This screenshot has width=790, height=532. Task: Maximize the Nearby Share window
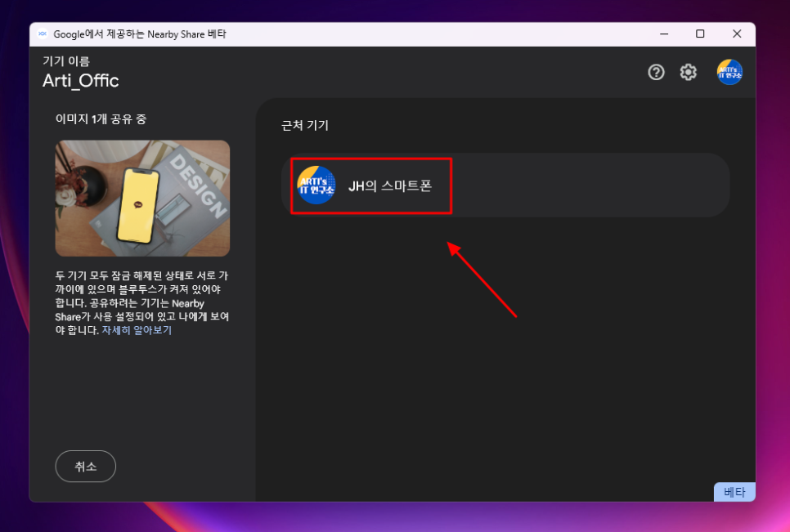coord(700,34)
